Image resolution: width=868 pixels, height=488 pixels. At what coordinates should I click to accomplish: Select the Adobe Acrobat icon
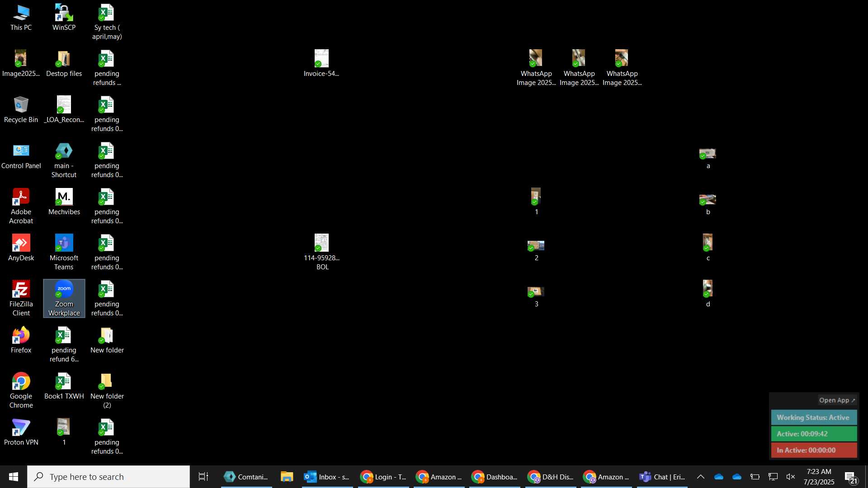(21, 207)
